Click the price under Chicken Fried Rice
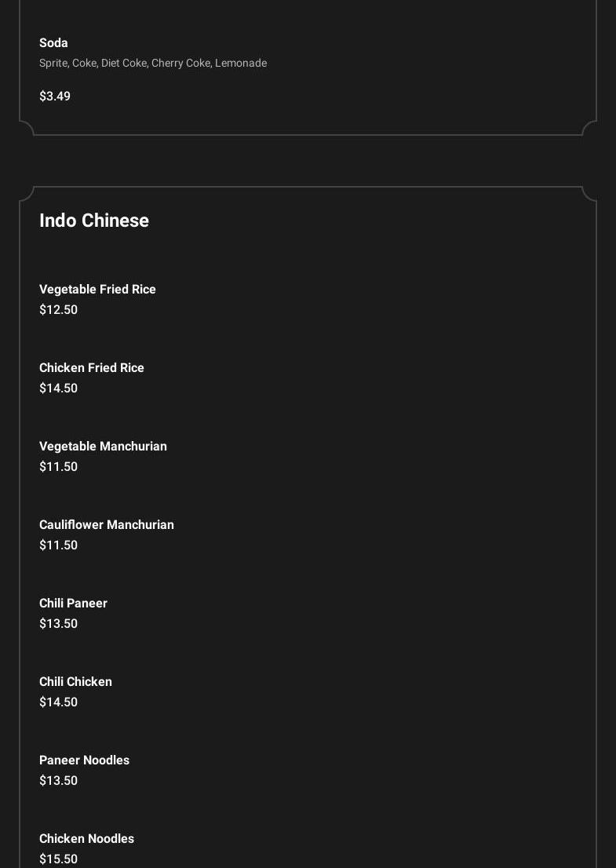This screenshot has height=868, width=616. [x=58, y=388]
